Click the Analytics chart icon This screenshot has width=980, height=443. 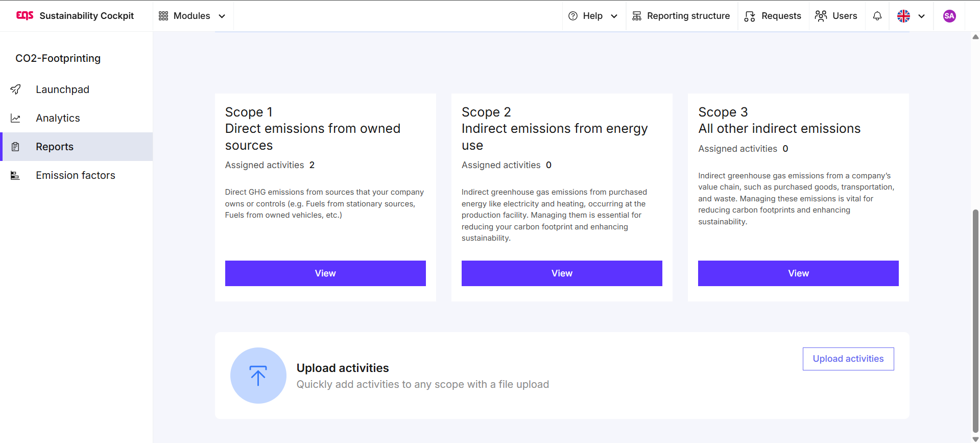16,118
